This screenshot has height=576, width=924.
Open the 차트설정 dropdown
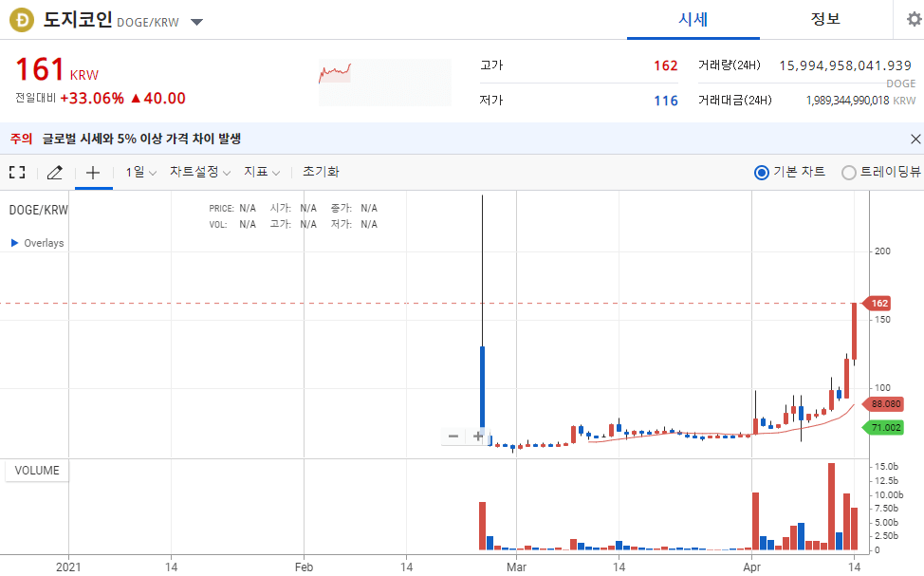tap(200, 172)
